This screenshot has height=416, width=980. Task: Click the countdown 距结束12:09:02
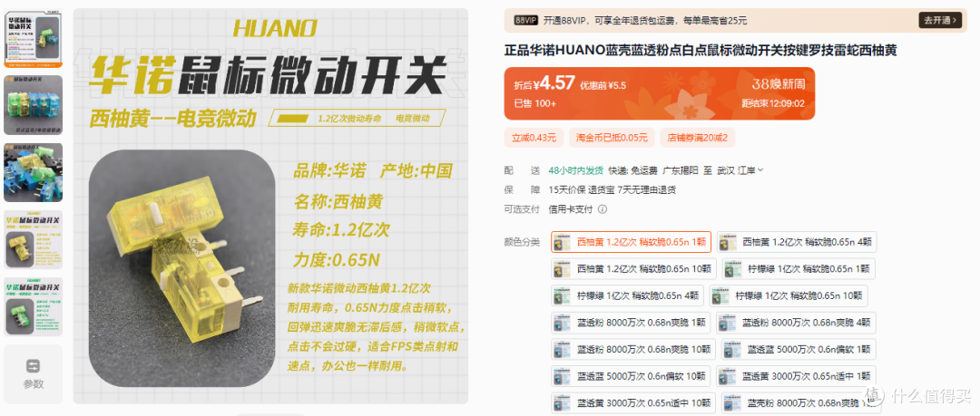click(x=773, y=103)
